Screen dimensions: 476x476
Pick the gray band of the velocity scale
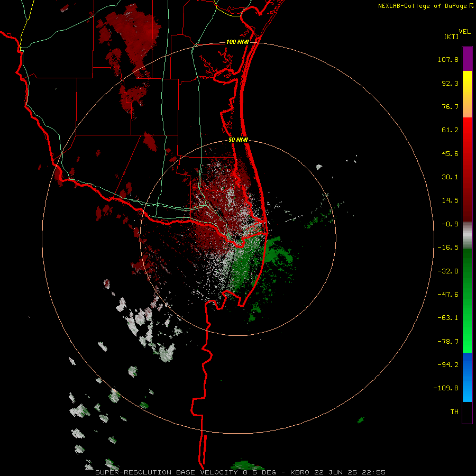(x=467, y=235)
